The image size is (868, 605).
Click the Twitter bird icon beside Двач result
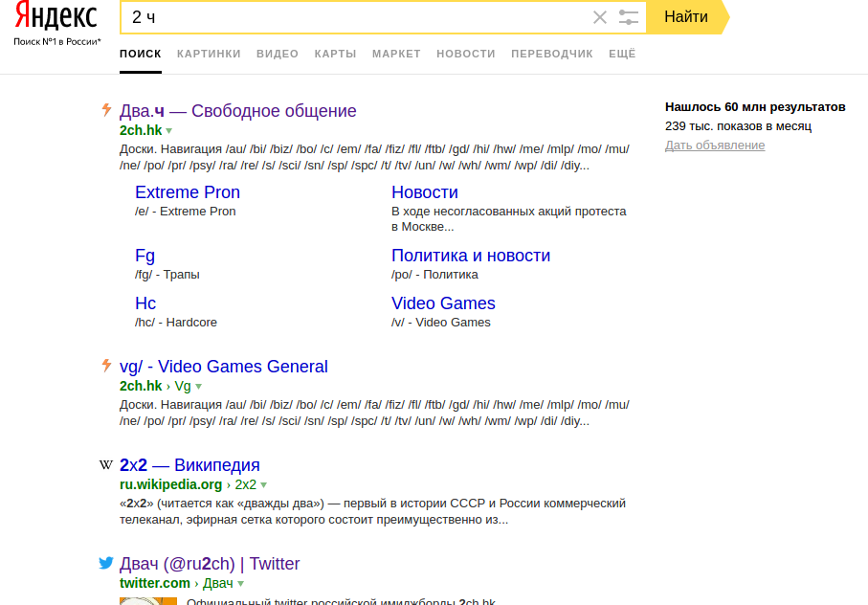tap(105, 563)
